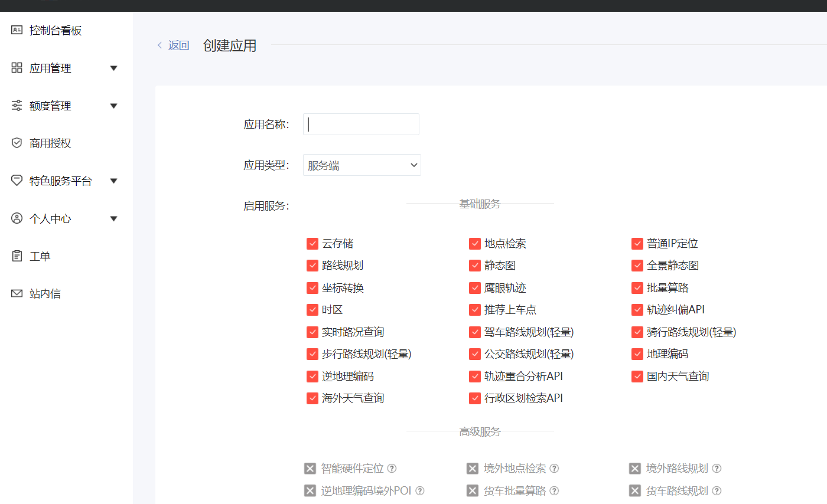Go back via the 返回 link
This screenshot has width=827, height=504.
178,45
